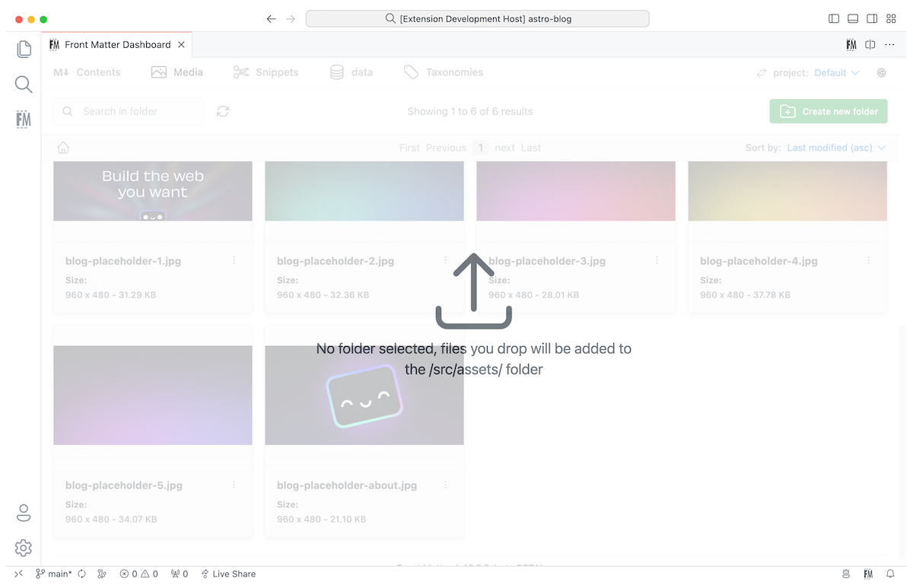The image size is (913, 588).
Task: Refresh the media list with the refresh icon
Action: (x=222, y=111)
